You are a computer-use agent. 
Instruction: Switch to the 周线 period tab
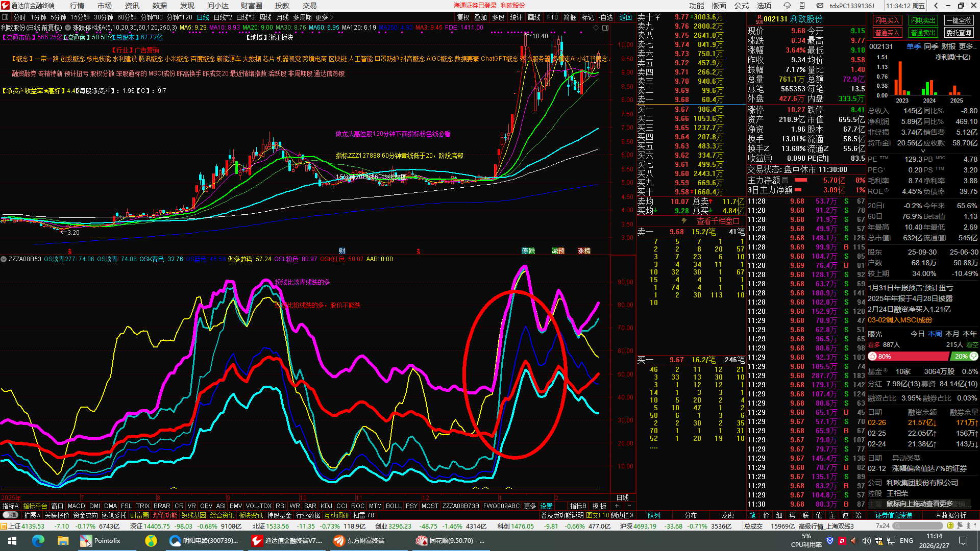point(265,17)
